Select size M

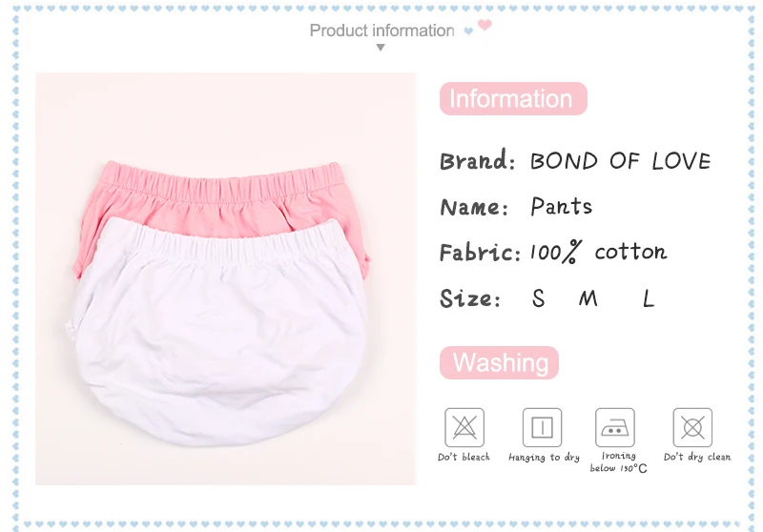tap(588, 298)
